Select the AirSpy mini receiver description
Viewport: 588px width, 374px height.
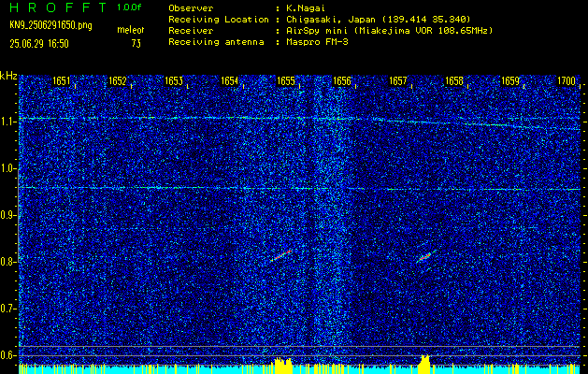[389, 31]
